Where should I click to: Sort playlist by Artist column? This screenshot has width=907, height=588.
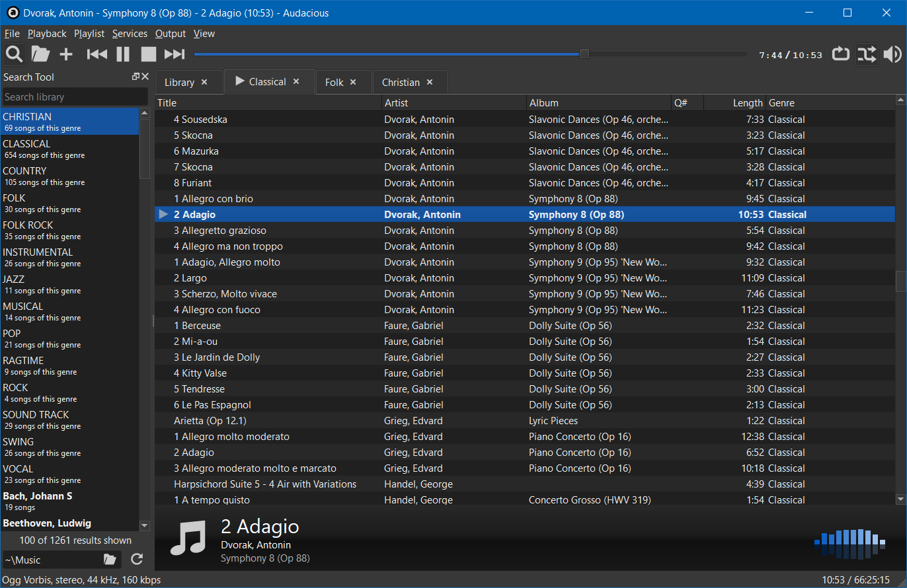[454, 103]
